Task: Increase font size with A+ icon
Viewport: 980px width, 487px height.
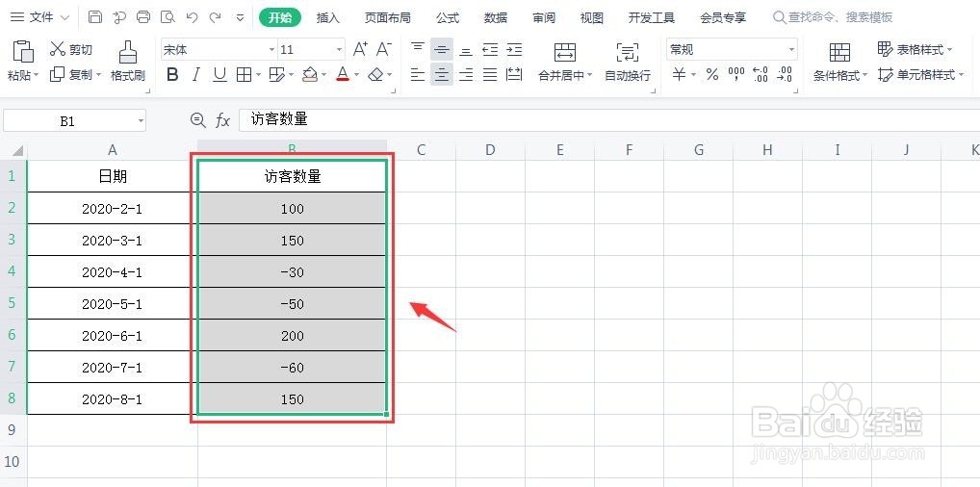Action: click(360, 49)
